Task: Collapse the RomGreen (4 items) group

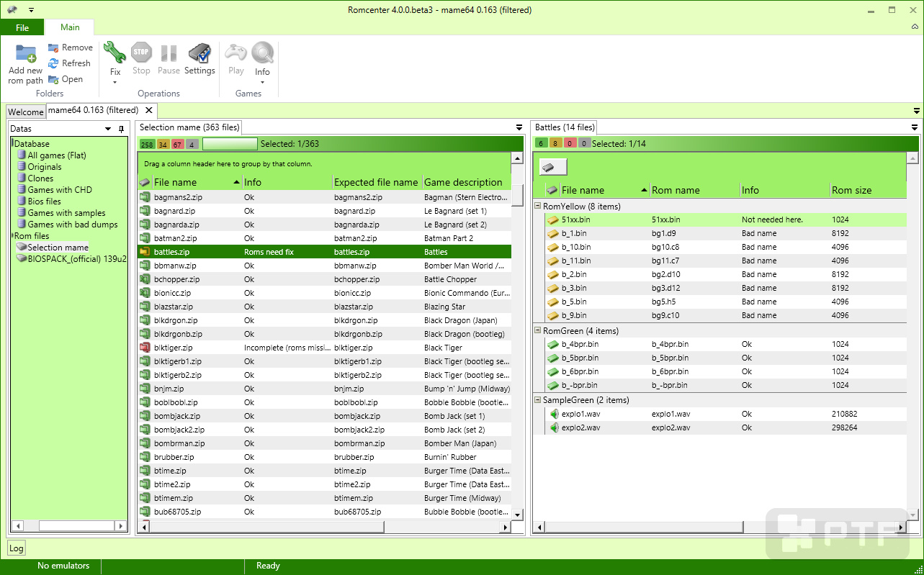Action: (x=537, y=331)
